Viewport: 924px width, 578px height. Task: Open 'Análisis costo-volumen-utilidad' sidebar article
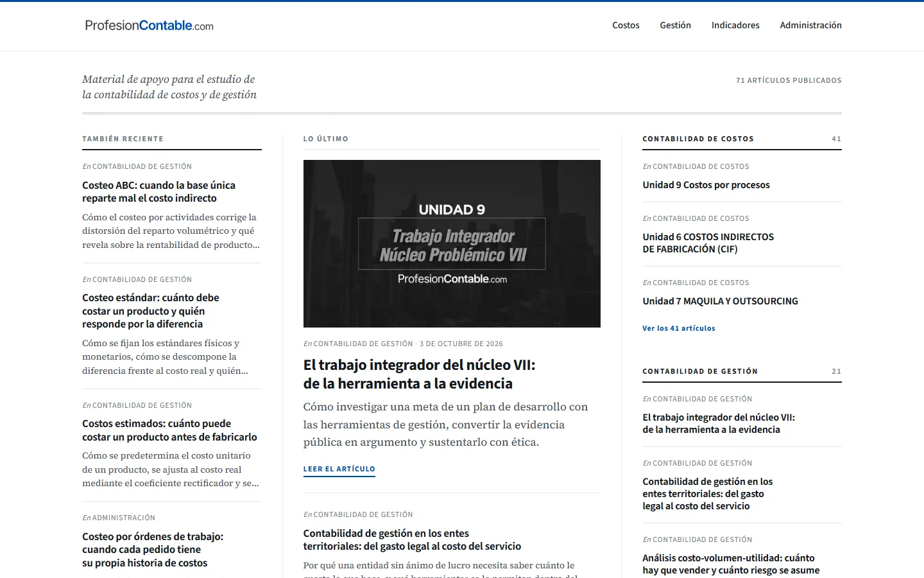point(731,564)
